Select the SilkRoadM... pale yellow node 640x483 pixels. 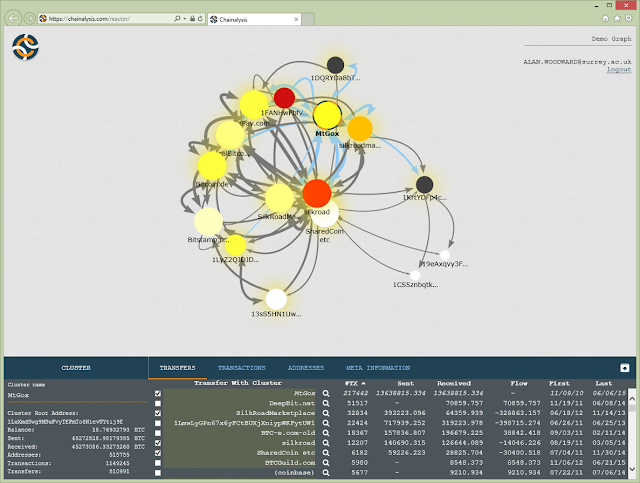pos(280,198)
